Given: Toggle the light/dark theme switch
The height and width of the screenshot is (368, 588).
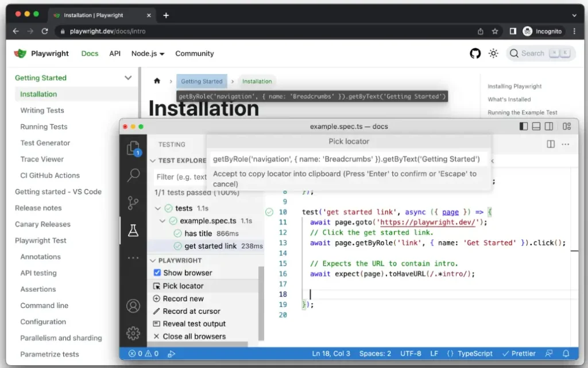Looking at the screenshot, I should click(x=493, y=53).
